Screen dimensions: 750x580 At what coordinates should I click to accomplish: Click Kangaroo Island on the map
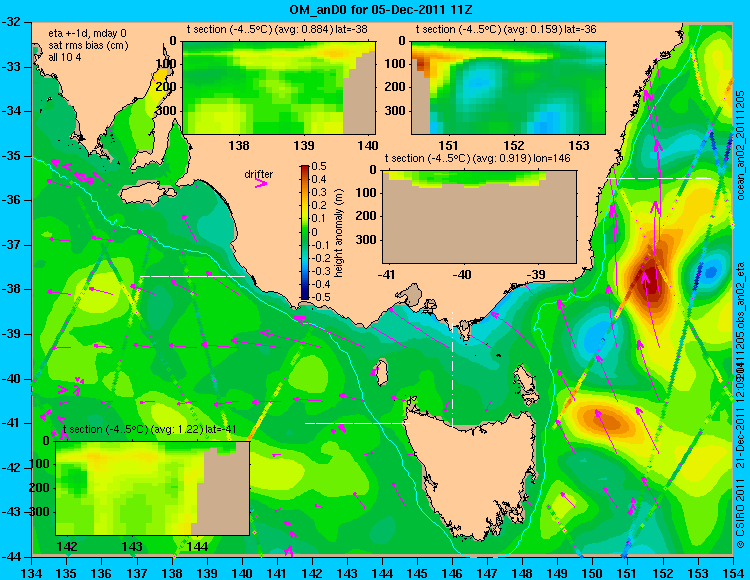[147, 194]
